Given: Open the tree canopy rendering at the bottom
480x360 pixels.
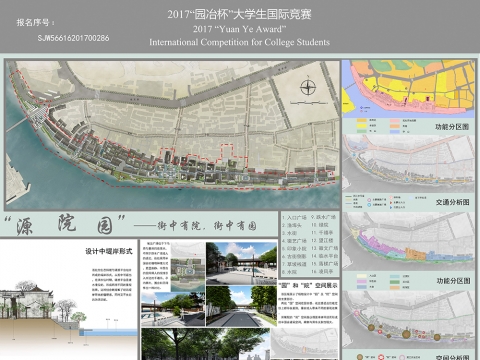Looking at the screenshot, I should point(206,344).
